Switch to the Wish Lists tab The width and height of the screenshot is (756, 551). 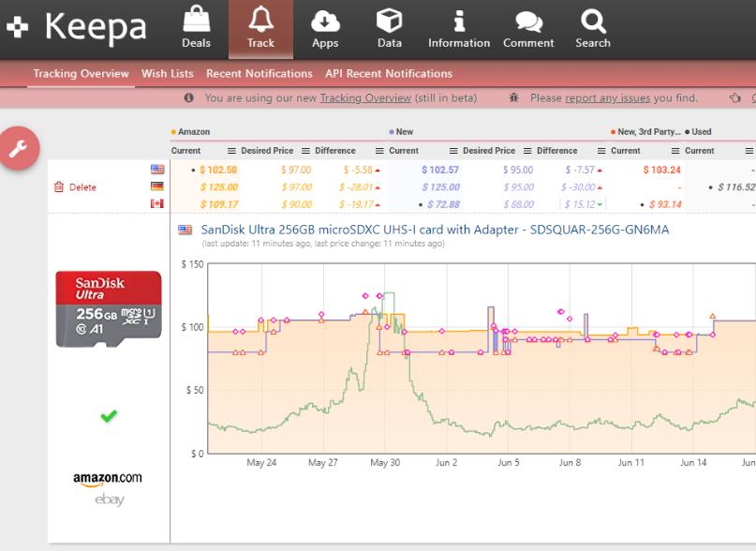point(168,74)
